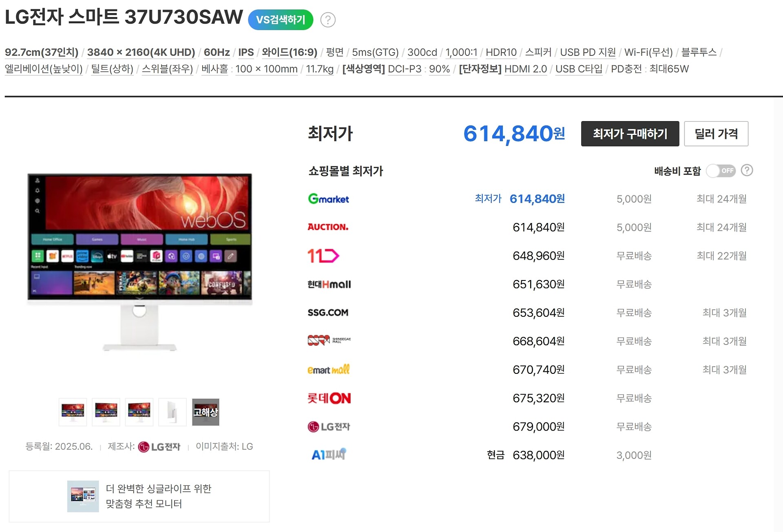This screenshot has height=532, width=783.
Task: Click the 3840 × 2160(4K UHD) spec link
Action: [141, 52]
